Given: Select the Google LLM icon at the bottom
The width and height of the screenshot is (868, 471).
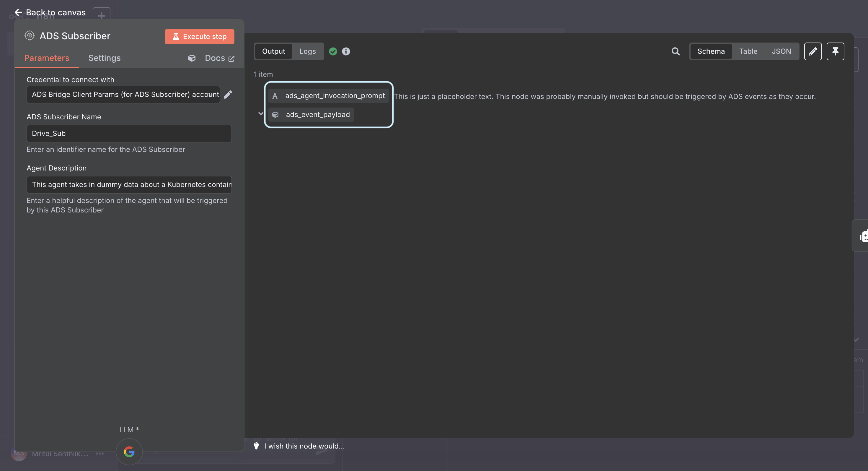Looking at the screenshot, I should click(x=129, y=452).
